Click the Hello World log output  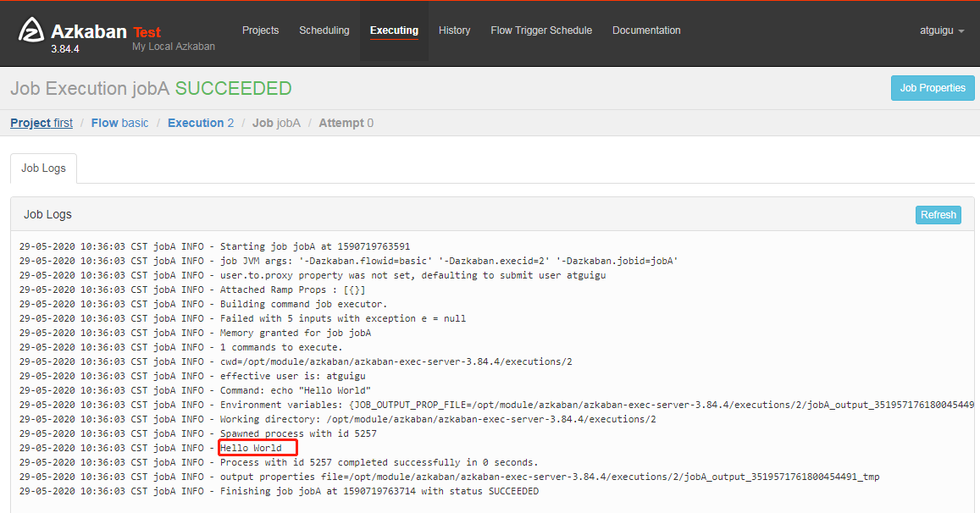(252, 448)
